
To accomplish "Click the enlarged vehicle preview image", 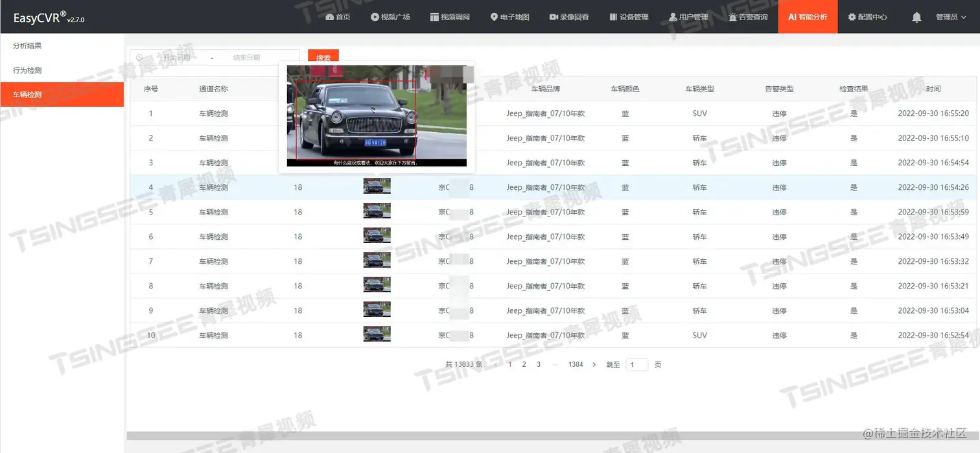I will tap(377, 116).
